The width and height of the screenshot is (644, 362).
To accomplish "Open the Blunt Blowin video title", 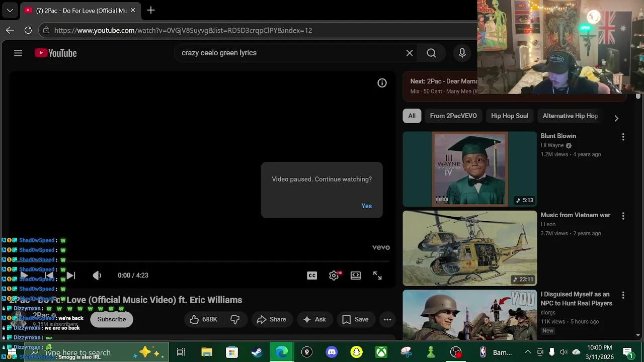I will coord(558,136).
